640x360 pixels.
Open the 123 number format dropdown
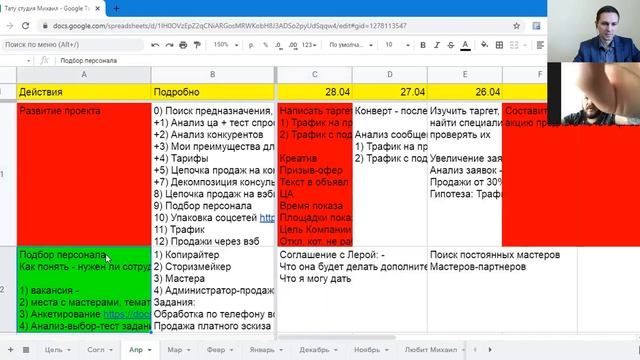pos(309,45)
